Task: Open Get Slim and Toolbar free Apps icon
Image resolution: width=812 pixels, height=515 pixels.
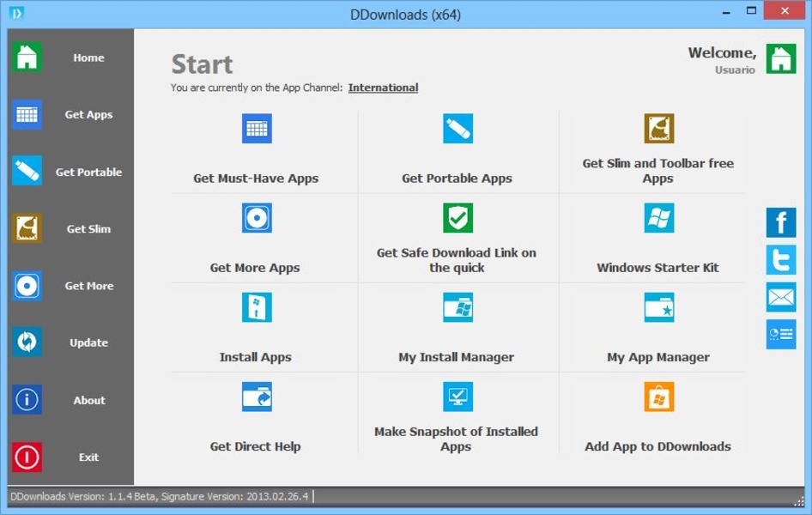Action: click(658, 129)
